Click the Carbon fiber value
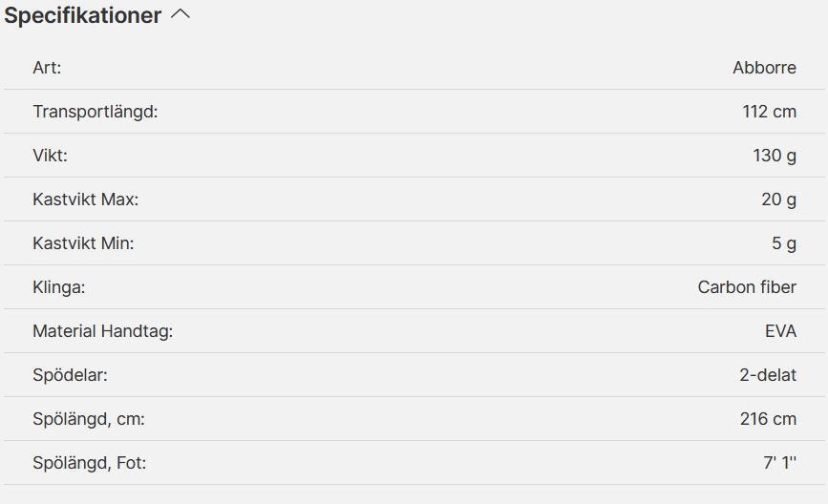This screenshot has width=828, height=504. (747, 287)
